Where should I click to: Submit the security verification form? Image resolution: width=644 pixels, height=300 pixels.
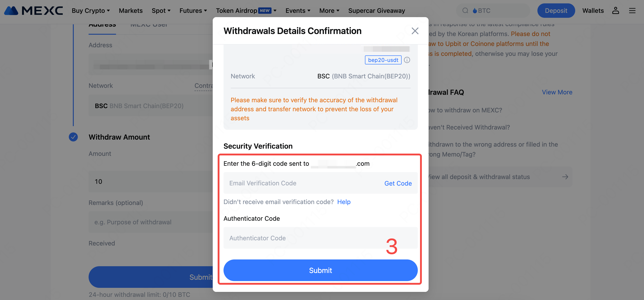pos(320,270)
